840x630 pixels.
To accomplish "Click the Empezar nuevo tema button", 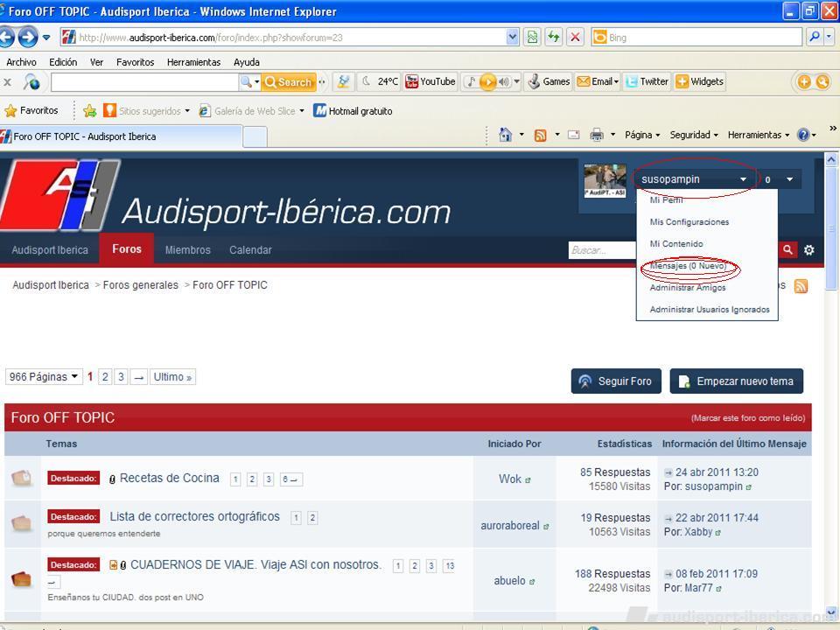I will [736, 381].
